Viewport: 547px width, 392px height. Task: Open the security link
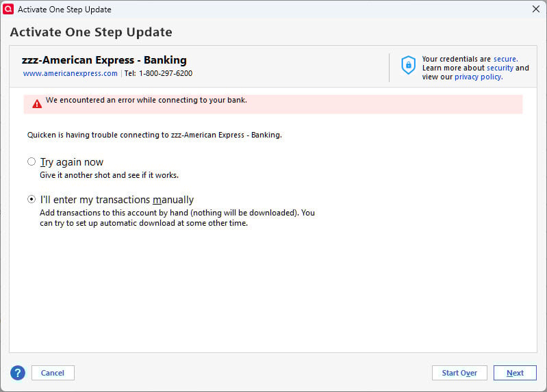(500, 68)
